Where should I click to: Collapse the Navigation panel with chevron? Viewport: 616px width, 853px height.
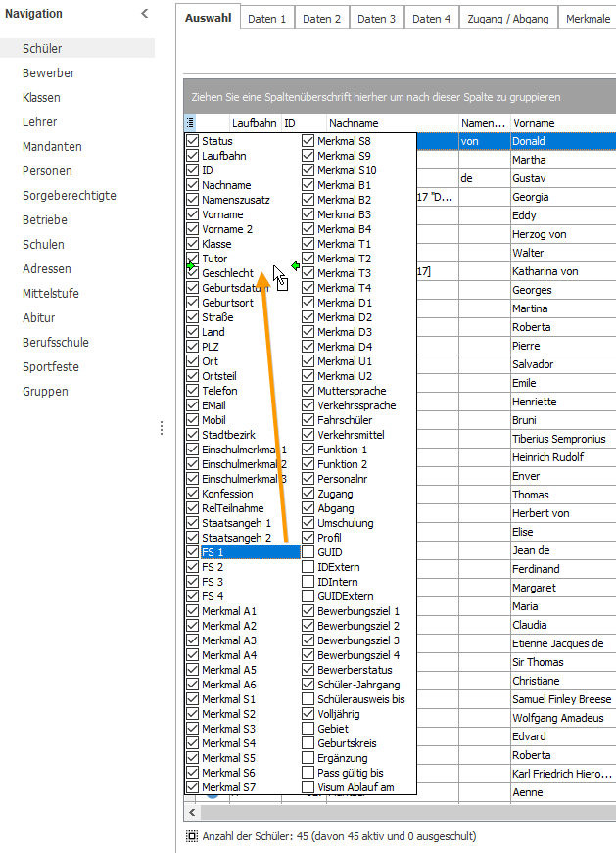pyautogui.click(x=144, y=14)
